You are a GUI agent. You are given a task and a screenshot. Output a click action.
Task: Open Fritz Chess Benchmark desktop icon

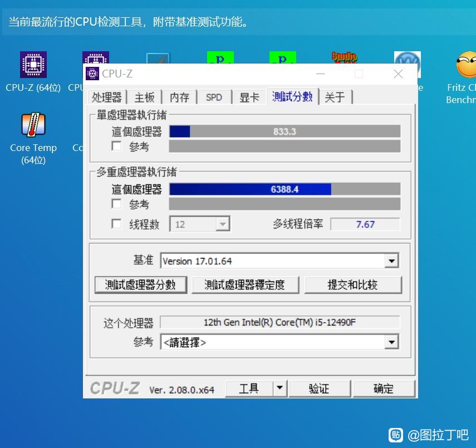click(x=465, y=65)
